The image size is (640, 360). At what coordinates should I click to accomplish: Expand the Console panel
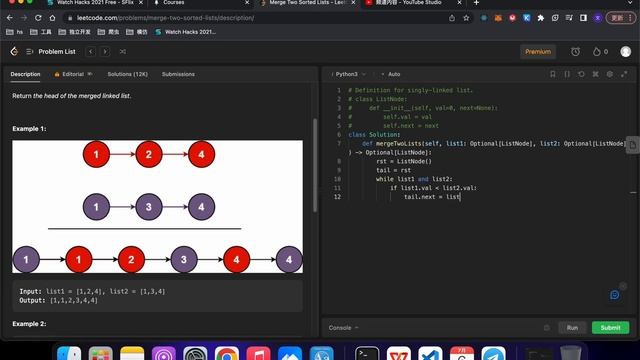[x=343, y=328]
